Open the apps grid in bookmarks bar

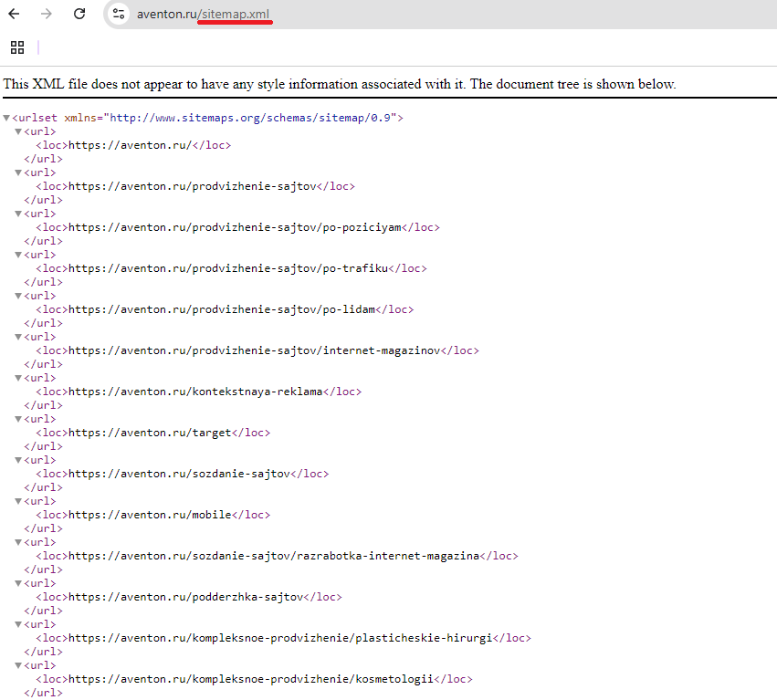tap(17, 47)
